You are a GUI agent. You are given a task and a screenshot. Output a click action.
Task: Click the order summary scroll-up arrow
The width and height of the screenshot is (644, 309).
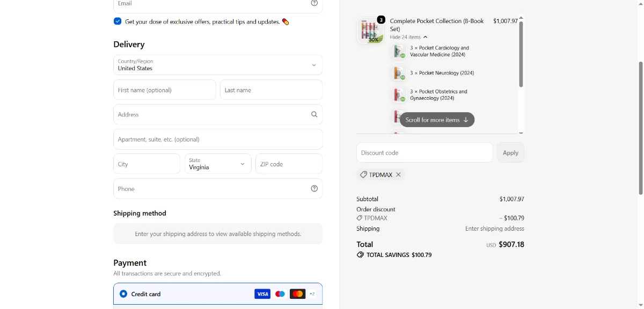point(521,18)
